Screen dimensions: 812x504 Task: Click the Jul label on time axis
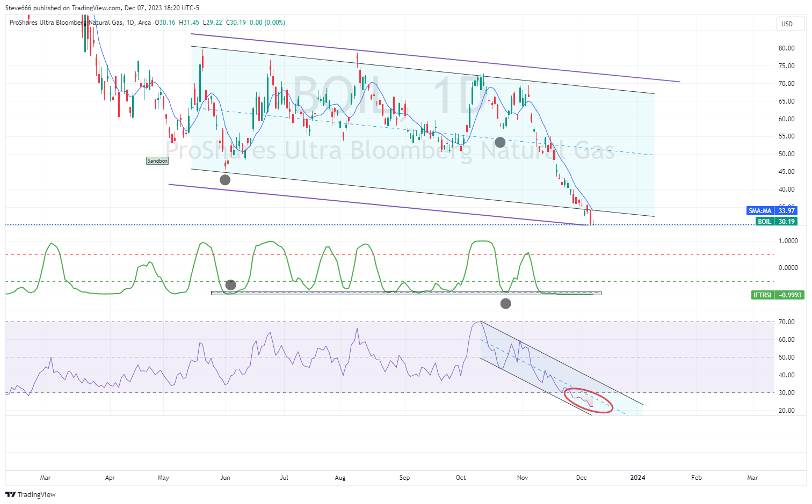click(x=284, y=478)
